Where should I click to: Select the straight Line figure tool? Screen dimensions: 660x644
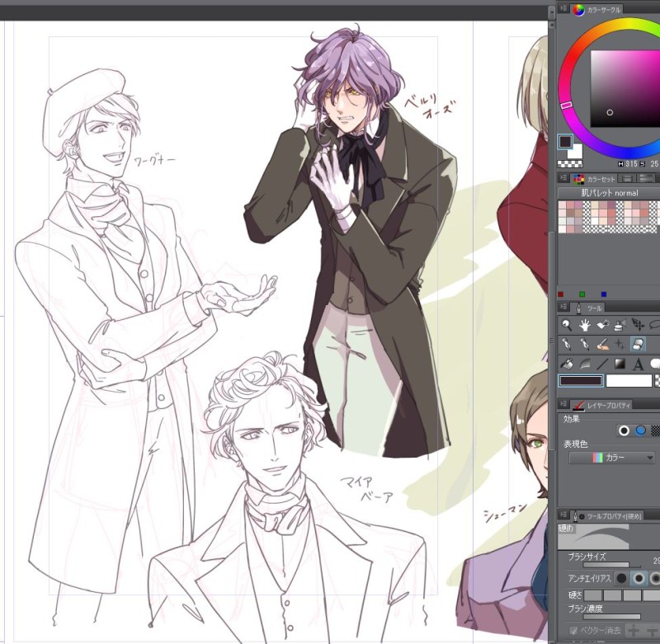tap(603, 364)
